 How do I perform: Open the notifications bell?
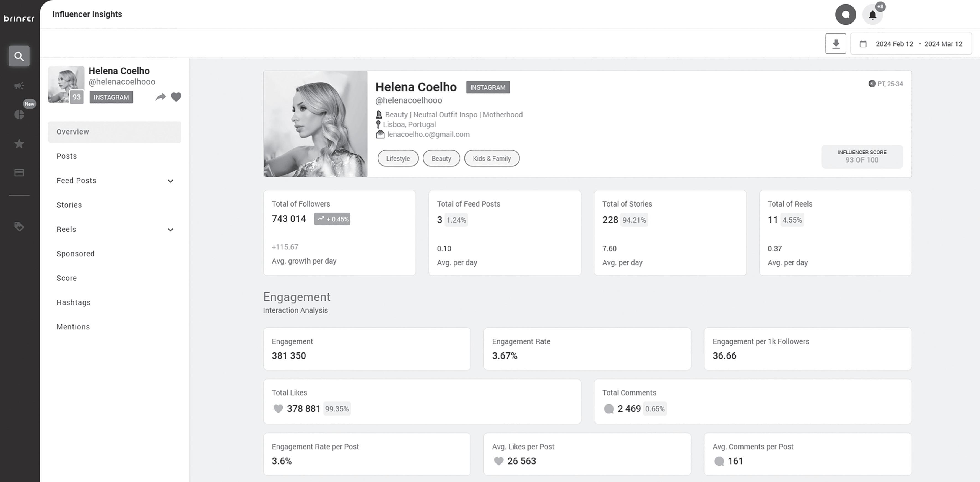tap(872, 15)
